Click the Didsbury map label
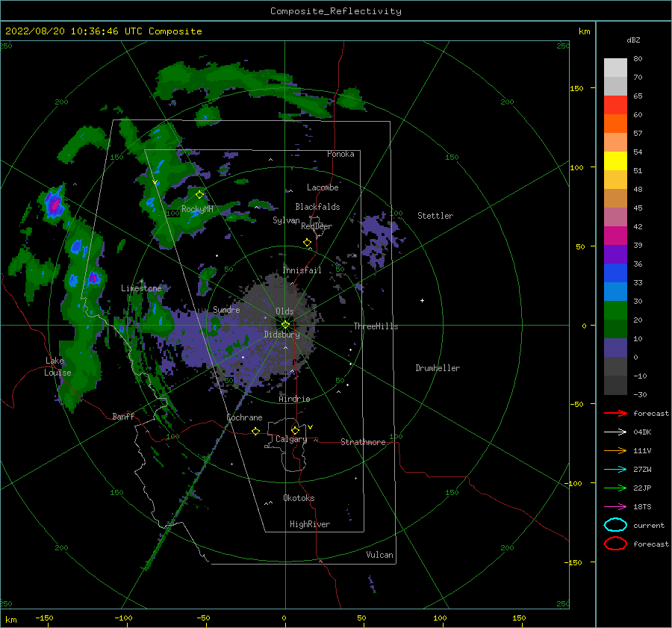The image size is (672, 628). click(281, 335)
